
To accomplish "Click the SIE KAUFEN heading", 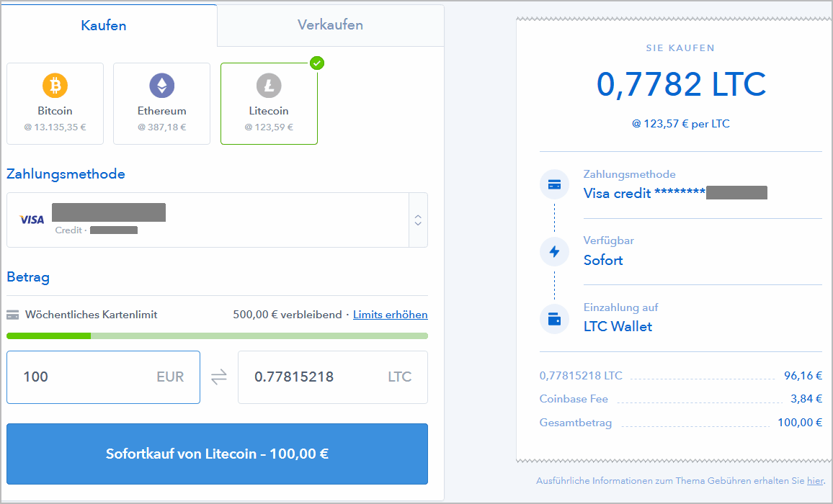I will tap(680, 48).
